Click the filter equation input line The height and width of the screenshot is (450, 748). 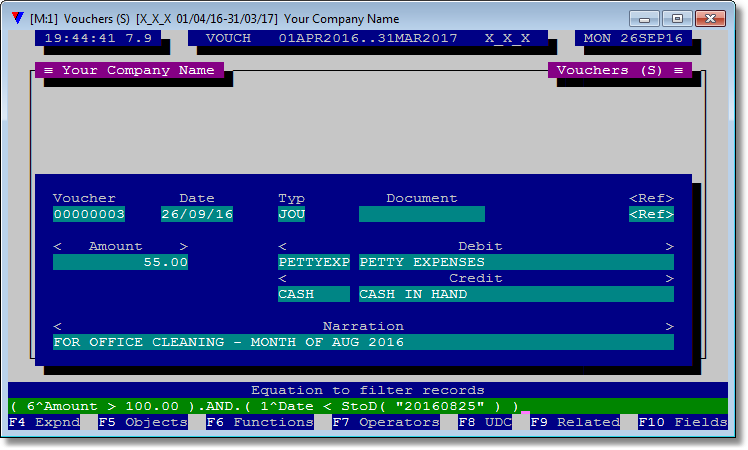click(x=368, y=406)
